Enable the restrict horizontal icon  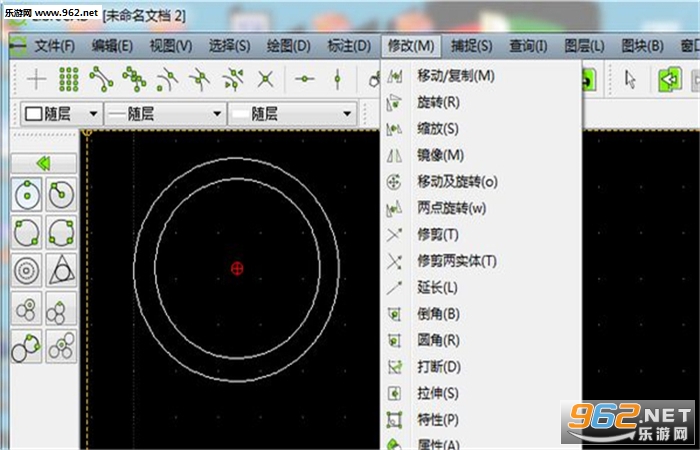304,79
